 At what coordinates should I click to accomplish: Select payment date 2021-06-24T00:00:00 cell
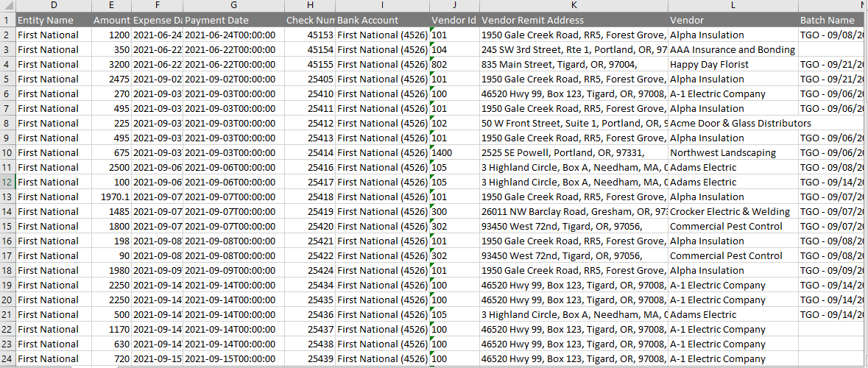(x=233, y=35)
